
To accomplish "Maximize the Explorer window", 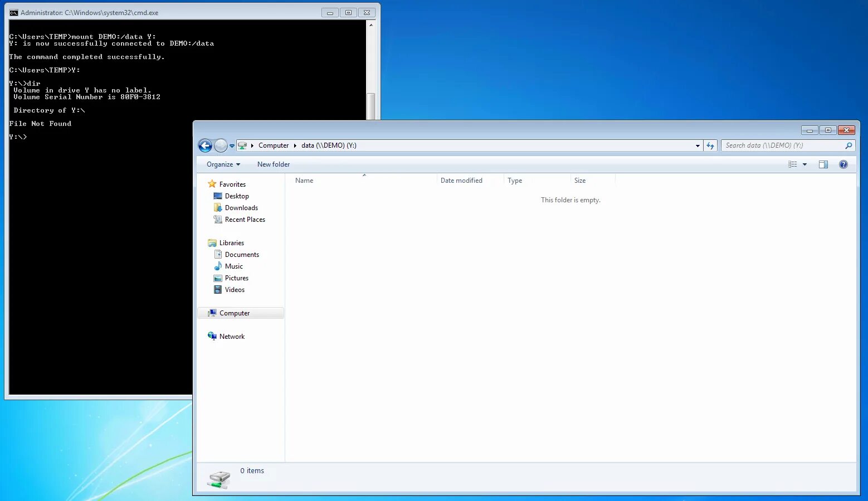I will click(x=828, y=130).
